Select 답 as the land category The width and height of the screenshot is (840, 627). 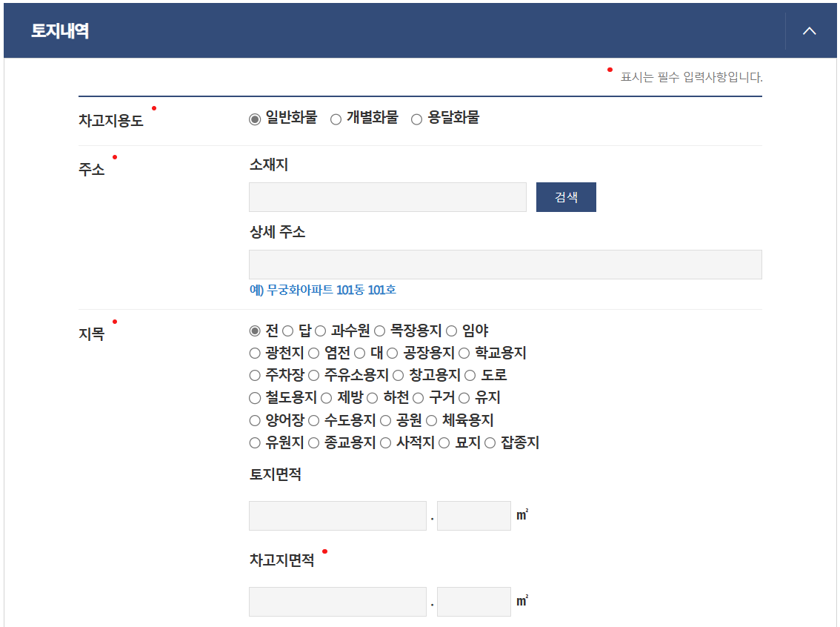(287, 331)
